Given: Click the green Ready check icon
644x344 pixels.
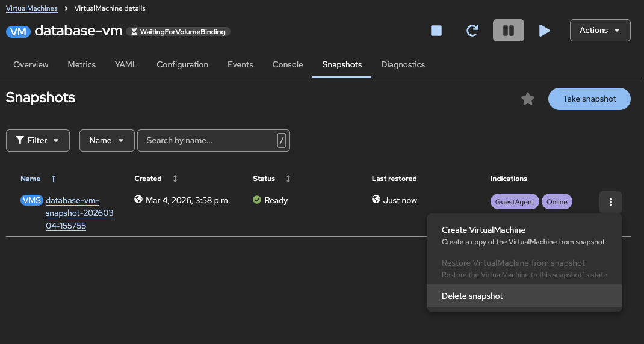Looking at the screenshot, I should (x=257, y=200).
